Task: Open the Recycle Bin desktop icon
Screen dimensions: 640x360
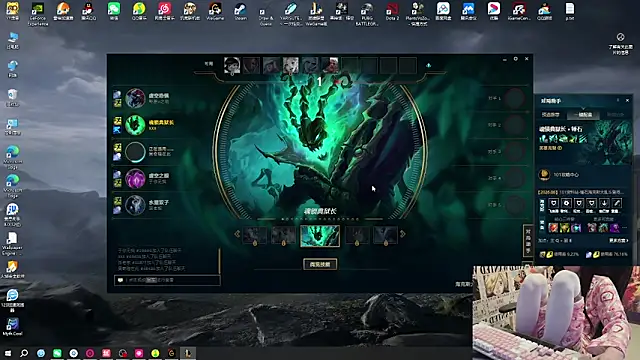Action: pyautogui.click(x=13, y=98)
